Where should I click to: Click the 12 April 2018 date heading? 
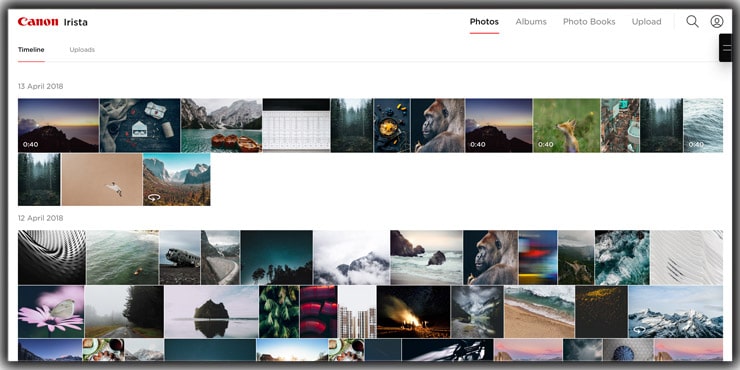[41, 218]
